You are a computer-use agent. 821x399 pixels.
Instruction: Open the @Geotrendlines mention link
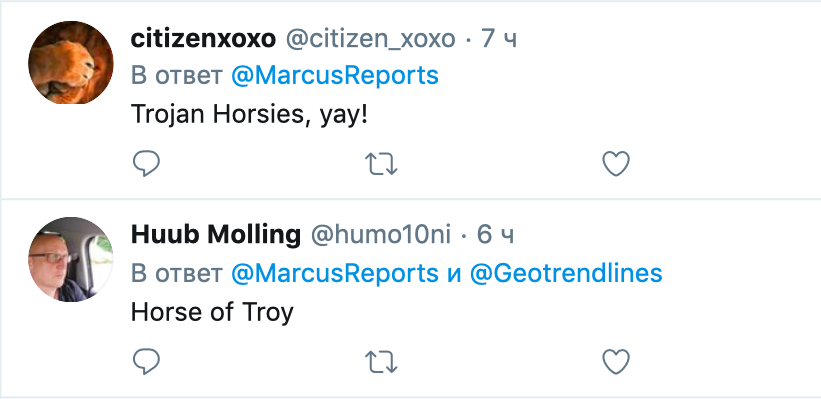[566, 273]
